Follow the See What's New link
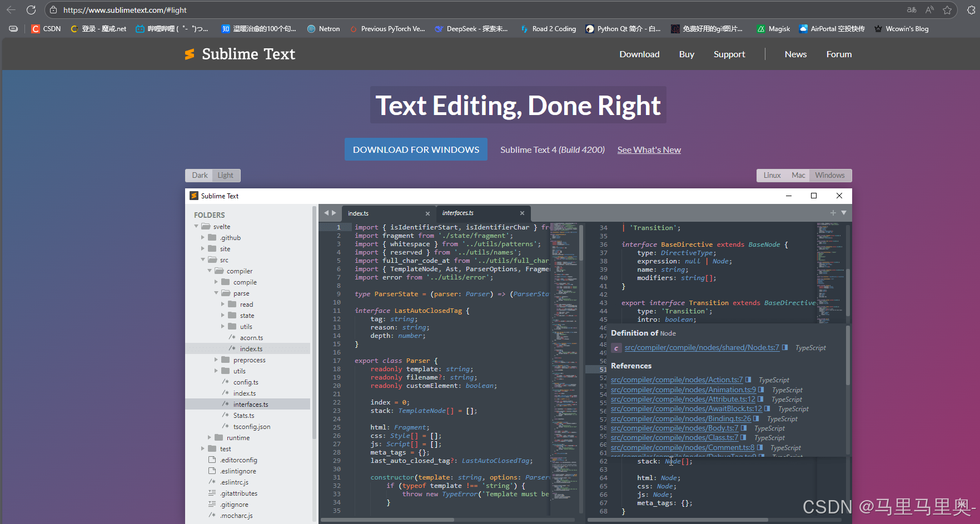Image resolution: width=980 pixels, height=524 pixels. pos(649,149)
